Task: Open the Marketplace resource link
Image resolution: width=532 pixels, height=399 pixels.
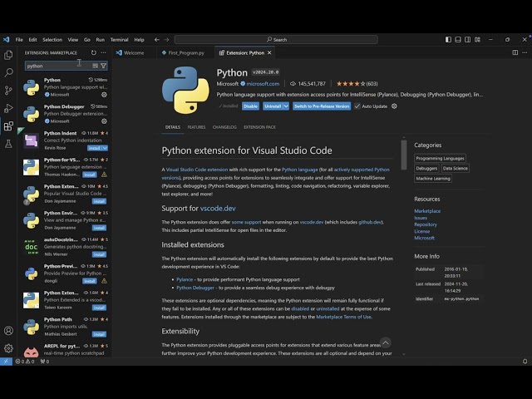Action: [x=427, y=211]
